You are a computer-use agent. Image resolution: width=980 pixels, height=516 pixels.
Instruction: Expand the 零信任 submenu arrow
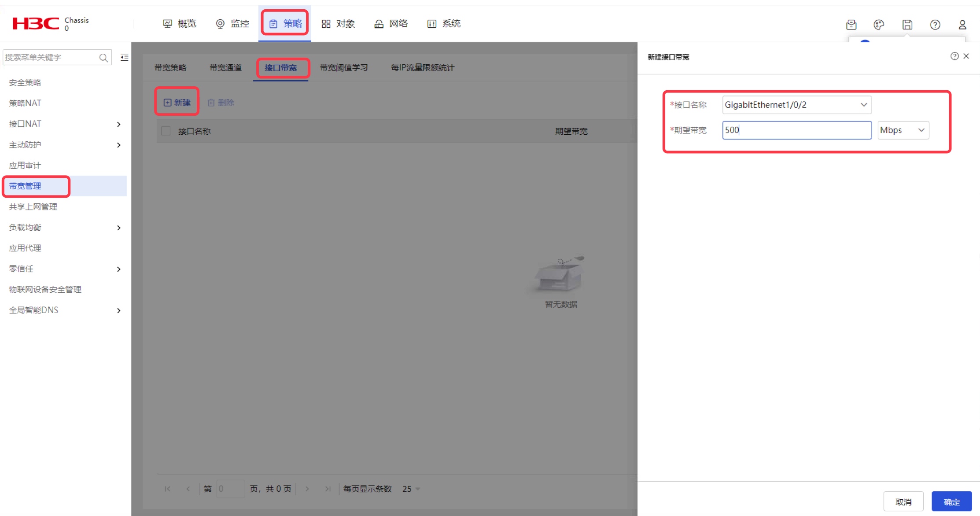(x=119, y=269)
